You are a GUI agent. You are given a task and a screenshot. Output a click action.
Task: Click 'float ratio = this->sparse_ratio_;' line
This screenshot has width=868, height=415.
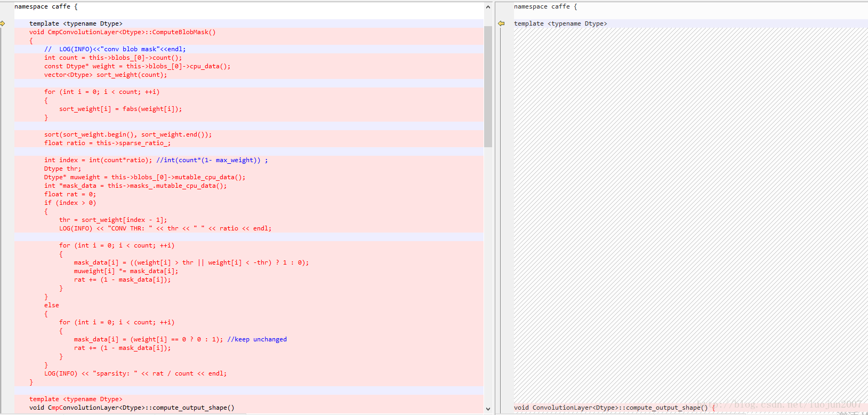[x=108, y=143]
